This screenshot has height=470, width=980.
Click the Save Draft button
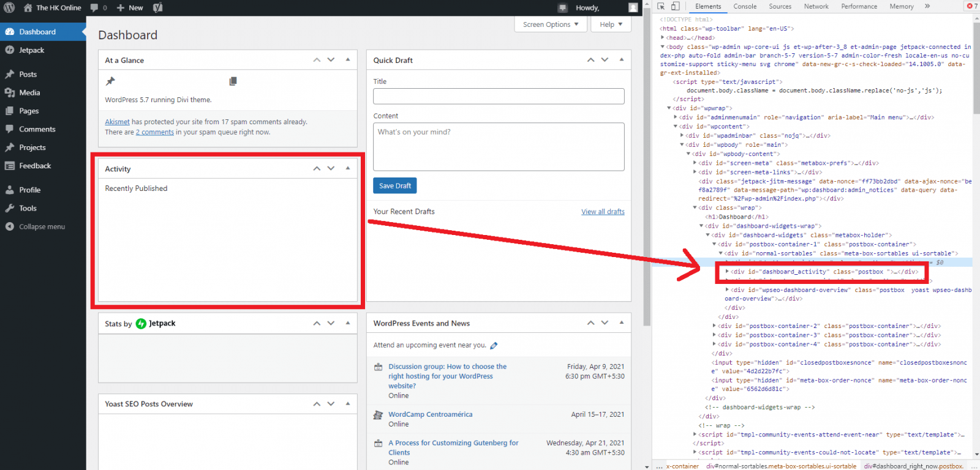394,185
